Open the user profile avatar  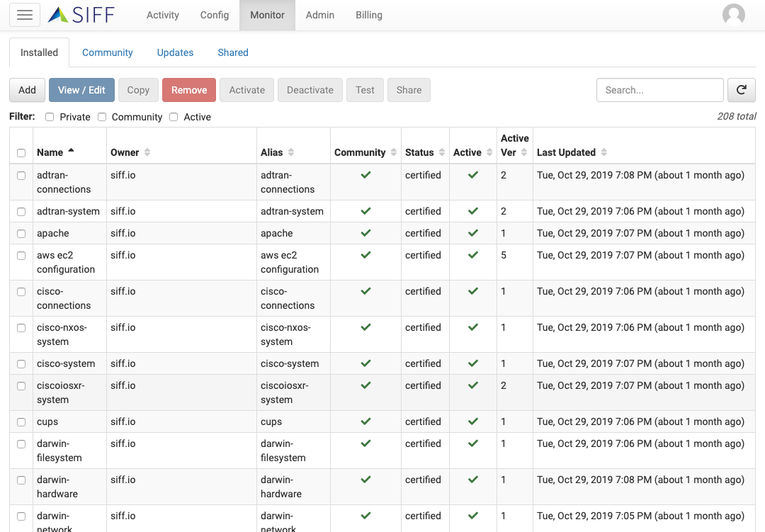[733, 15]
